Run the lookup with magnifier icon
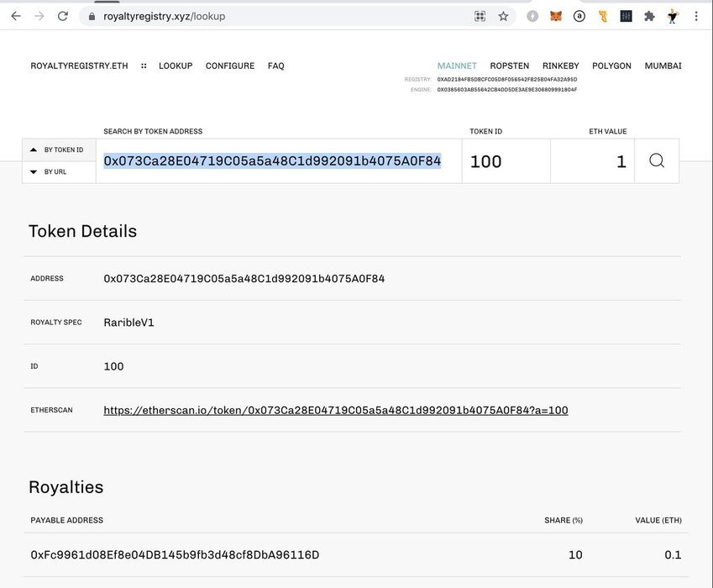The image size is (713, 588). 657,161
